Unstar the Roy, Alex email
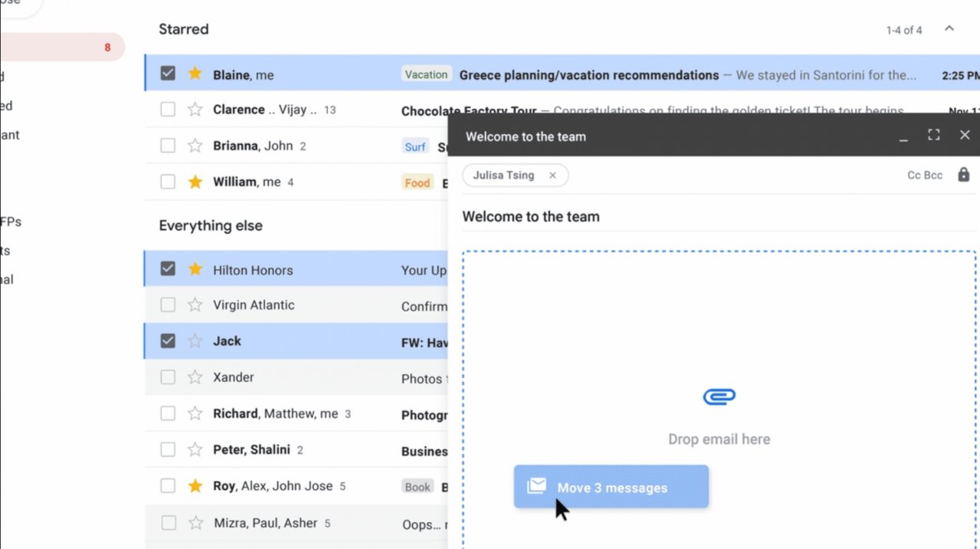This screenshot has height=549, width=980. pos(195,485)
